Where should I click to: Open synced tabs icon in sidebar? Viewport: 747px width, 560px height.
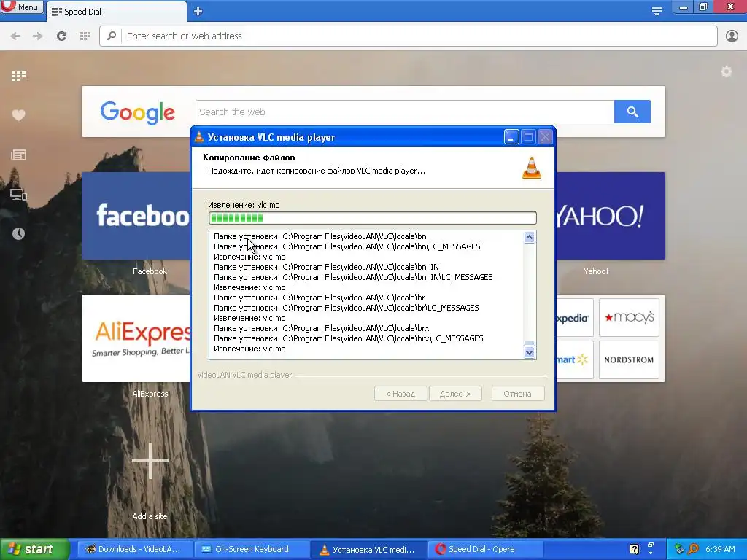[x=18, y=194]
